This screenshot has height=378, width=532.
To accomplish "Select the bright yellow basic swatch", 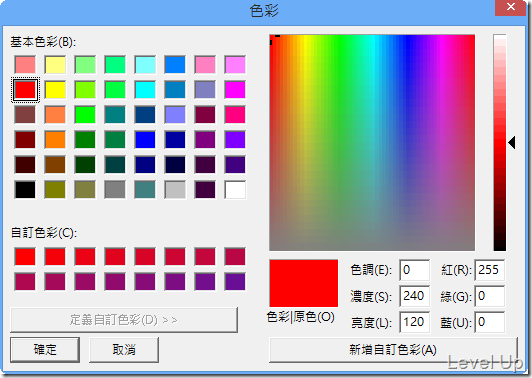I will click(55, 90).
